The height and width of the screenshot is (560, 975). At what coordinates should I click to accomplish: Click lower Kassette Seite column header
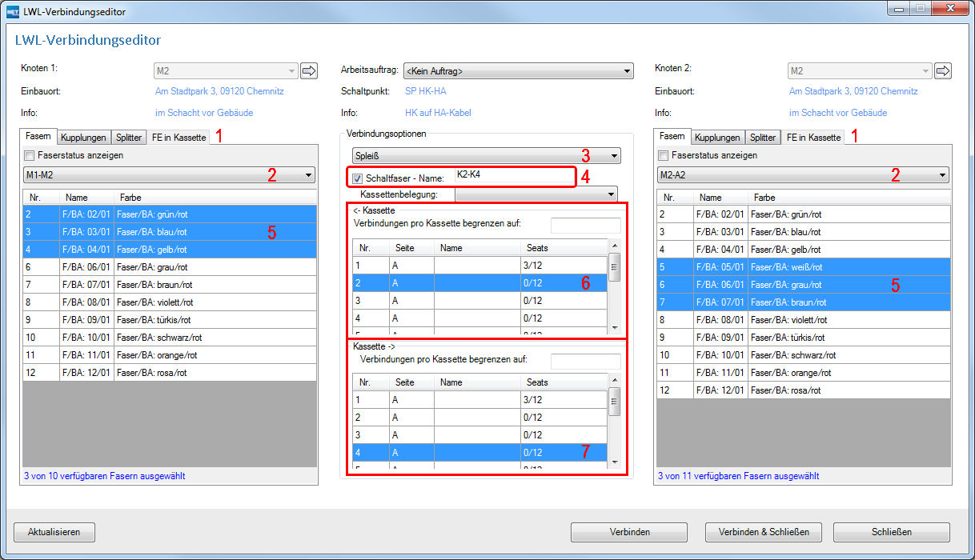click(x=411, y=382)
